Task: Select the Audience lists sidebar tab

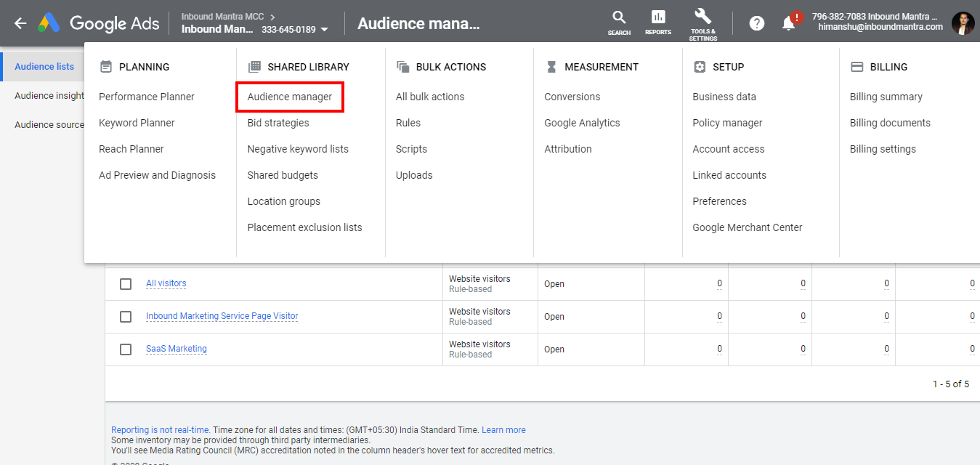Action: tap(43, 66)
